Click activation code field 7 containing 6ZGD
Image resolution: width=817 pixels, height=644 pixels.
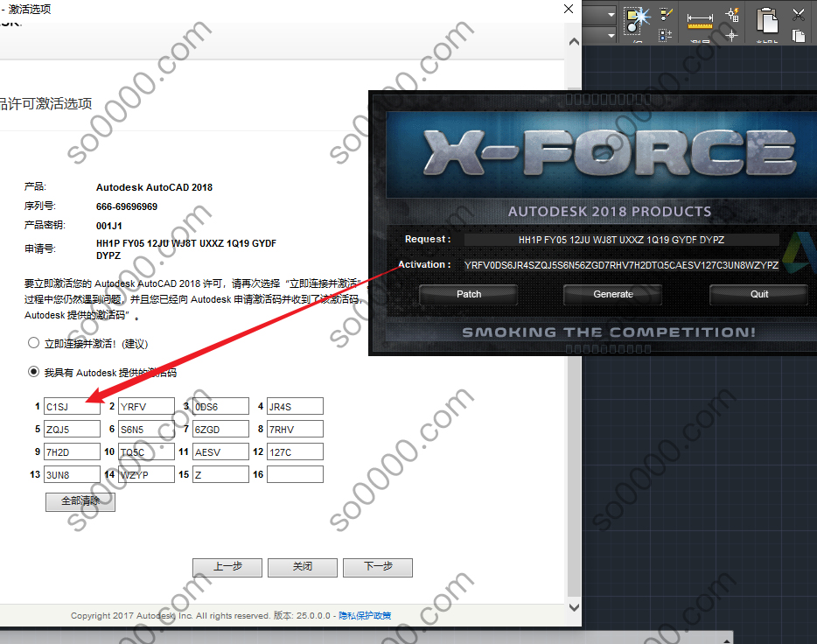pos(221,429)
